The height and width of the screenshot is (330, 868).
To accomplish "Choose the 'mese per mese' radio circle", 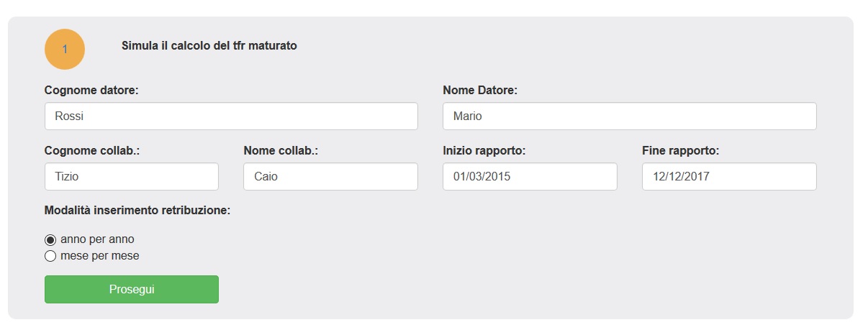I will pos(50,256).
